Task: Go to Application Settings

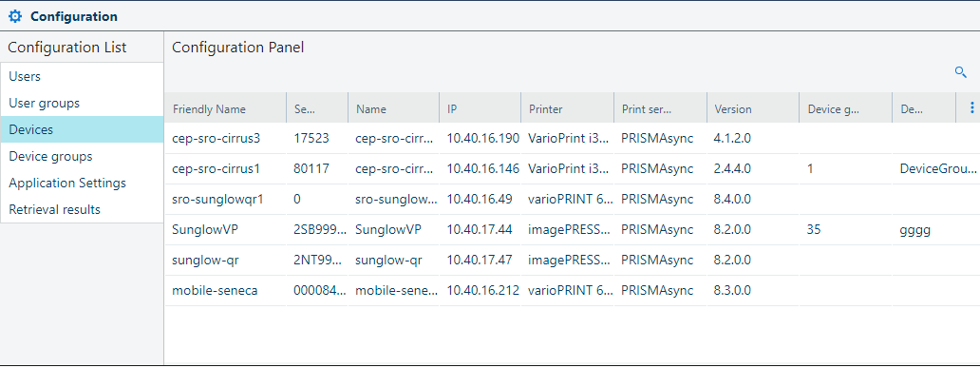Action: pyautogui.click(x=82, y=183)
